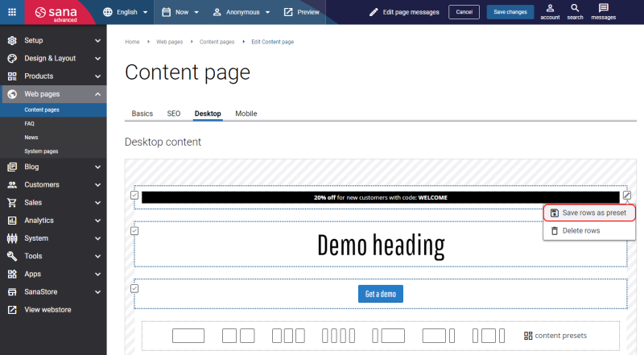Click the System sliders icon

click(12, 238)
